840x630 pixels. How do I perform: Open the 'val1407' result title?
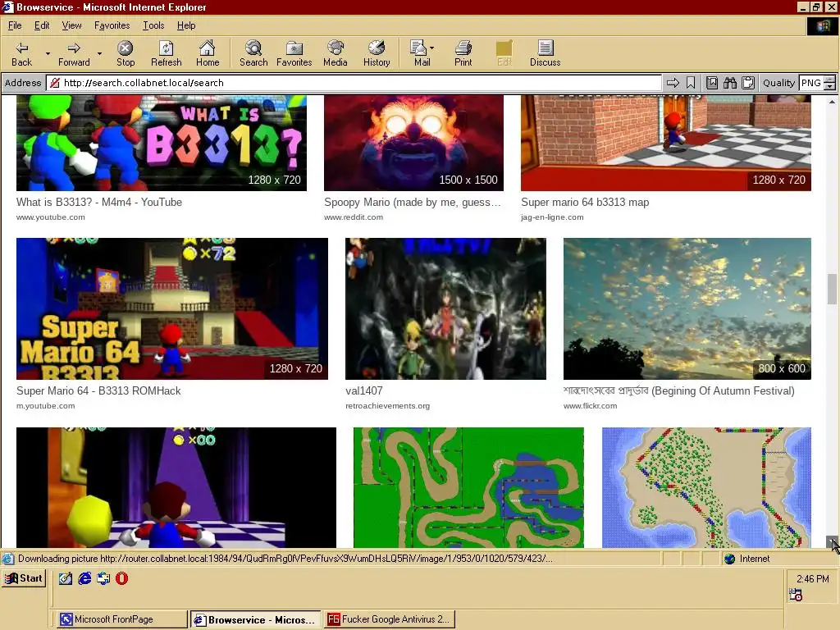(x=364, y=391)
